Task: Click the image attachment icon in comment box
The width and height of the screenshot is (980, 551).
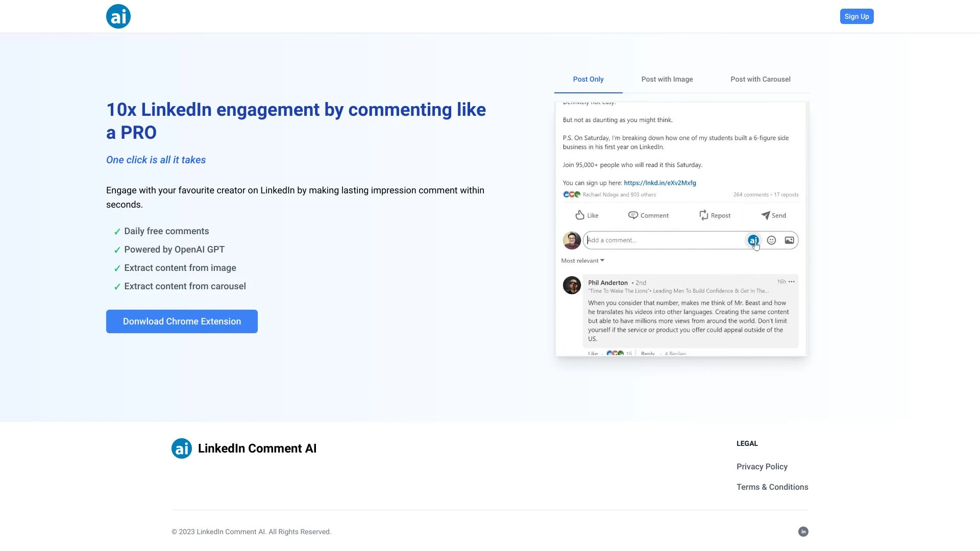Action: (789, 240)
